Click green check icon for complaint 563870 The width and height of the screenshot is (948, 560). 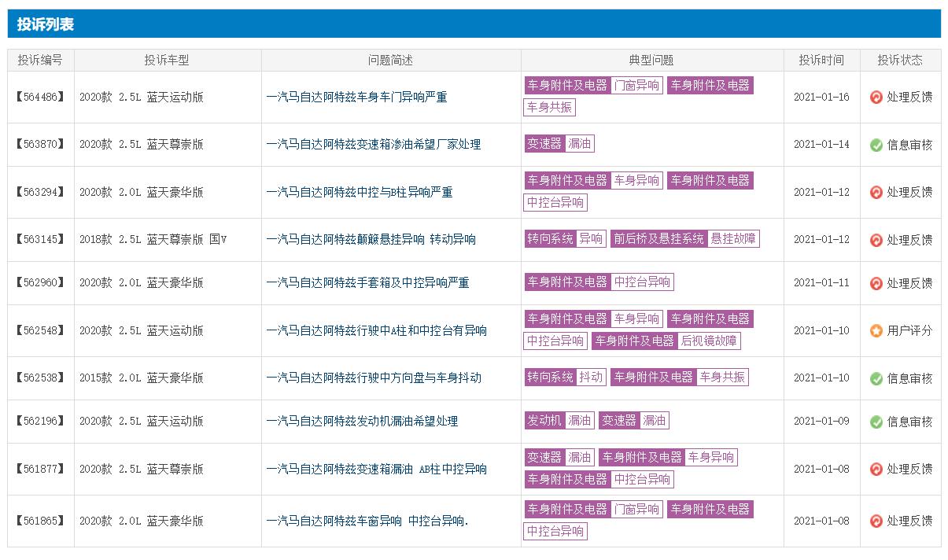[876, 145]
